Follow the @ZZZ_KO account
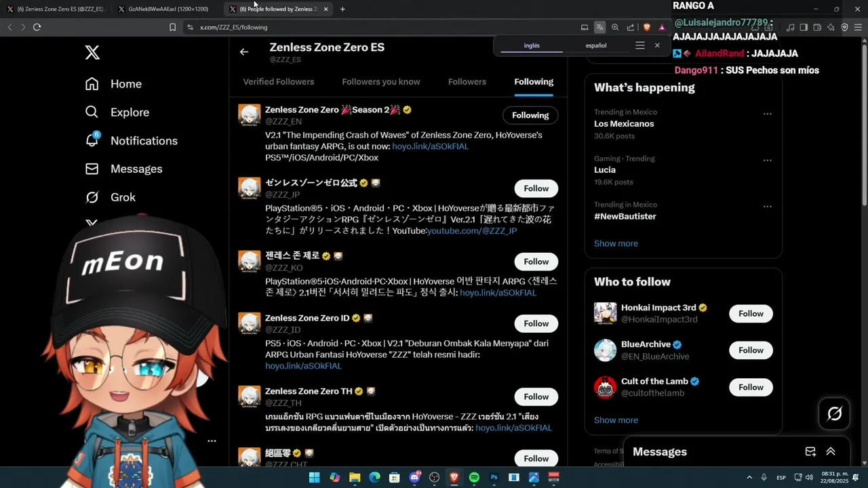The height and width of the screenshot is (488, 868). click(x=536, y=262)
